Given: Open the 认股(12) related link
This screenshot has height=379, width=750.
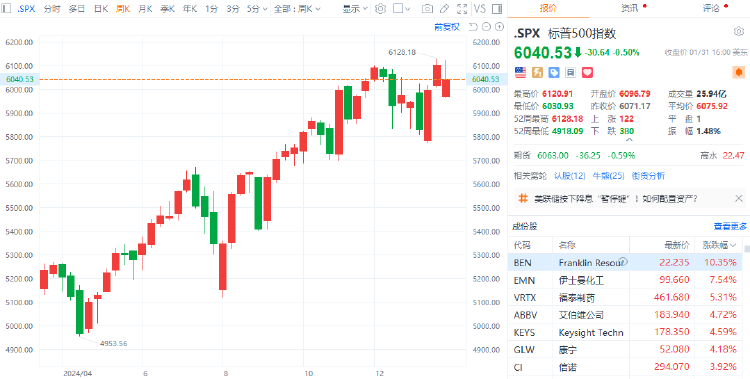Looking at the screenshot, I should click(570, 176).
